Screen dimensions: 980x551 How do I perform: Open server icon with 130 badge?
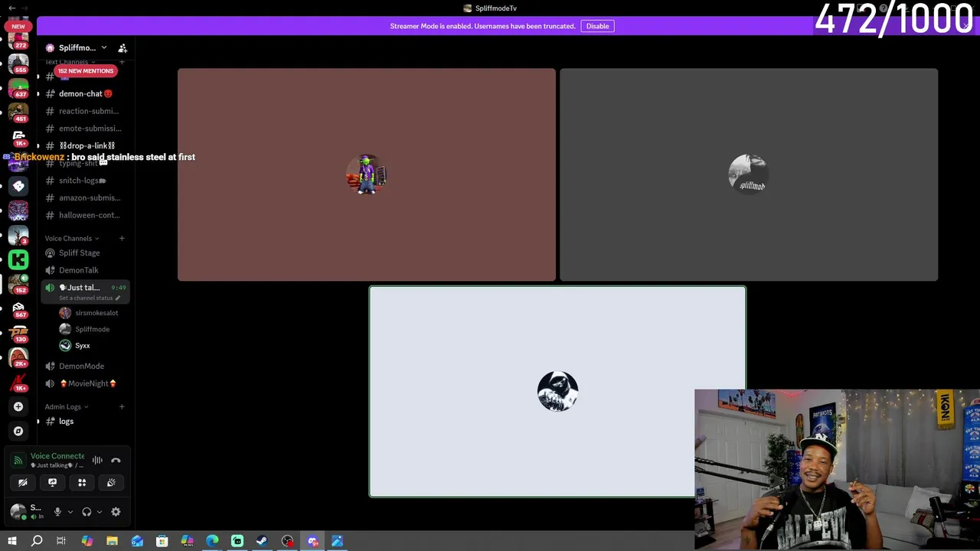tap(18, 334)
